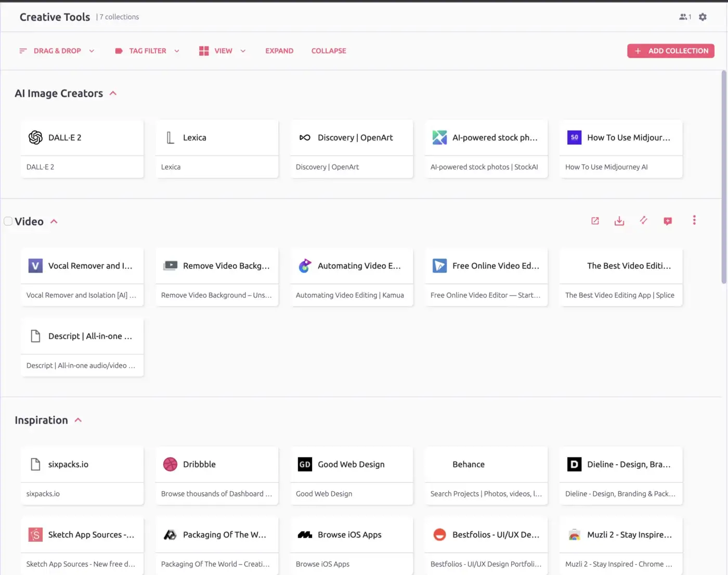This screenshot has width=728, height=575.
Task: Click 'Browse thousands of Dashboard' description
Action: point(216,494)
